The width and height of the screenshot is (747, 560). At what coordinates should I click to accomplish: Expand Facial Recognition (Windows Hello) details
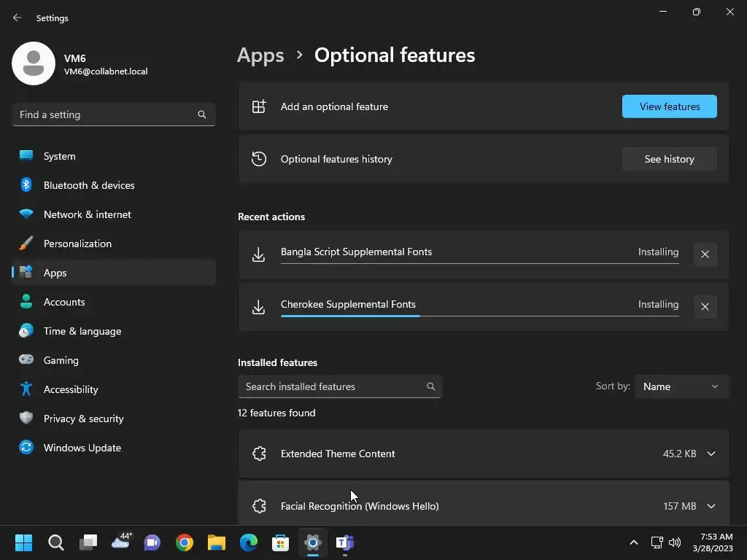tap(711, 506)
